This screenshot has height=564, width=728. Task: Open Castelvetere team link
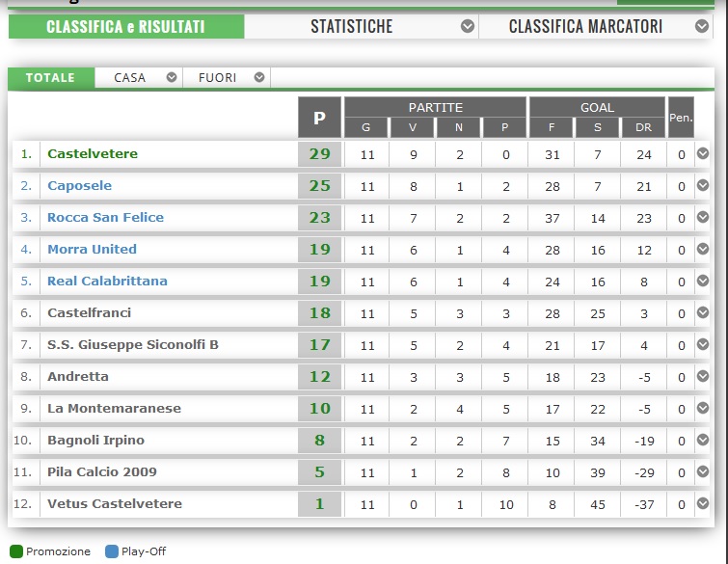point(93,153)
